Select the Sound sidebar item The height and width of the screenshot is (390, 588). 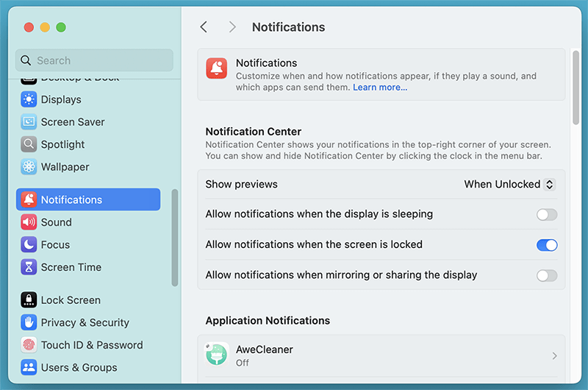[x=88, y=222]
